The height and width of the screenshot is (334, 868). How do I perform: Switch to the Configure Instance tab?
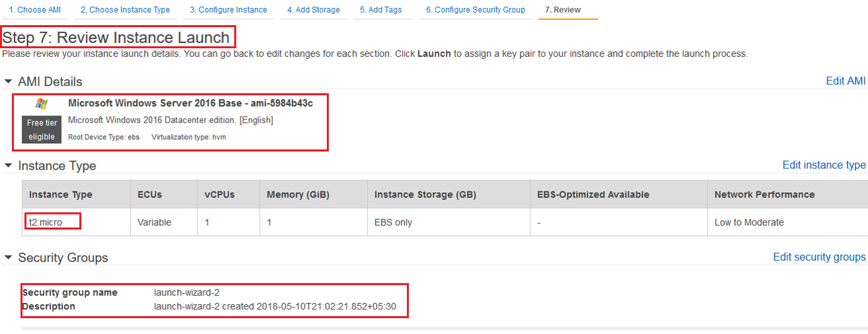229,10
